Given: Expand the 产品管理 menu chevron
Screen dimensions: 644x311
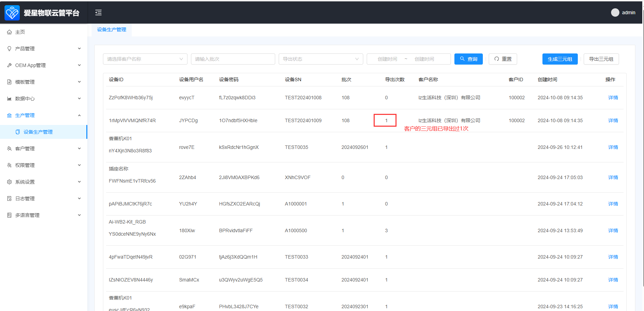Looking at the screenshot, I should (x=79, y=49).
